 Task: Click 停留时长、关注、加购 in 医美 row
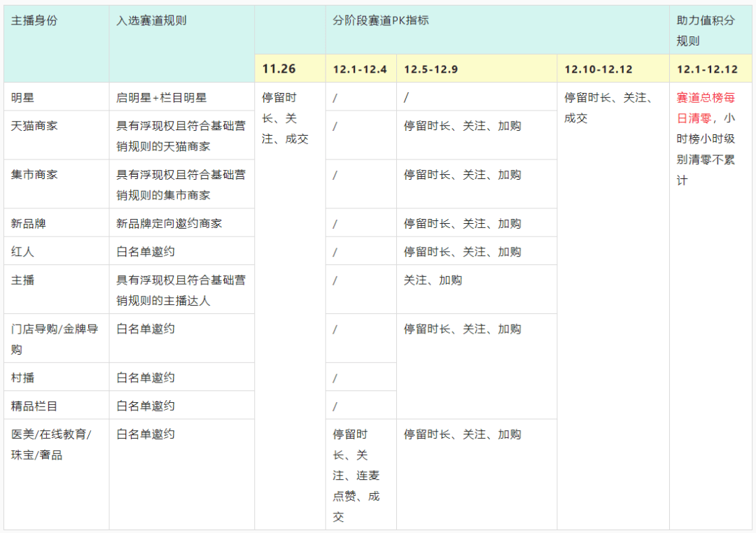463,434
